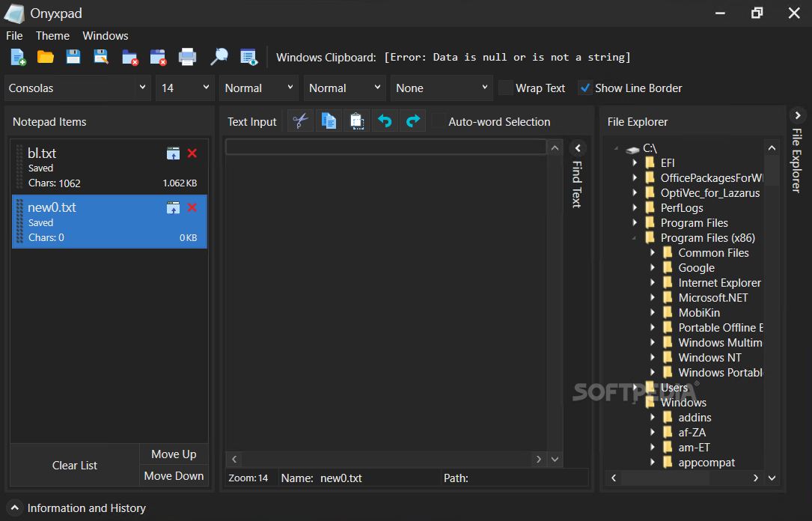Image resolution: width=812 pixels, height=521 pixels.
Task: Open the None dropdown
Action: (442, 88)
